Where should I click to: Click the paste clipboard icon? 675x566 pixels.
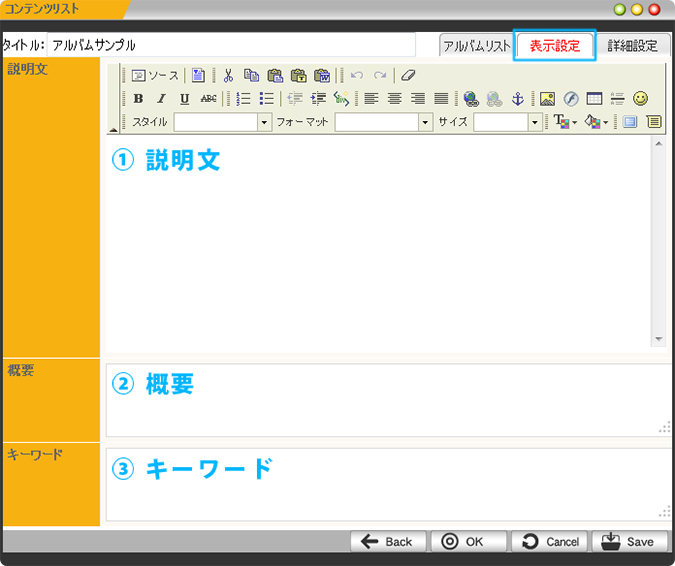pyautogui.click(x=275, y=76)
